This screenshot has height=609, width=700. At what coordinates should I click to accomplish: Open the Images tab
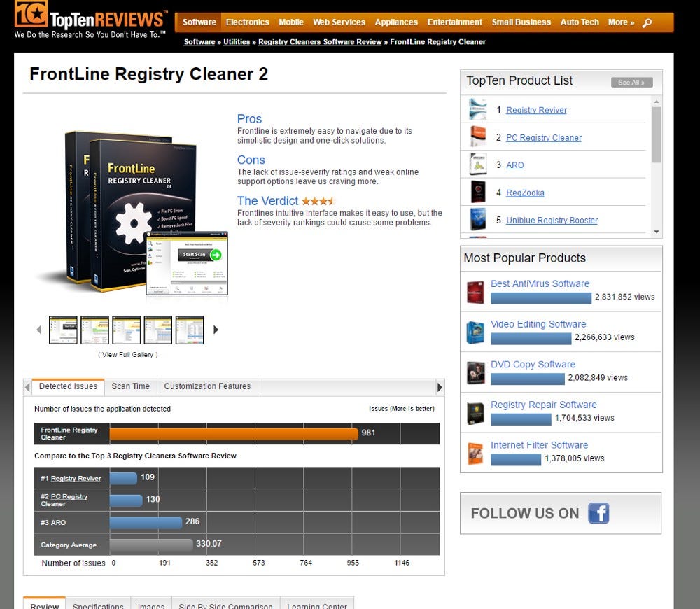(x=151, y=603)
